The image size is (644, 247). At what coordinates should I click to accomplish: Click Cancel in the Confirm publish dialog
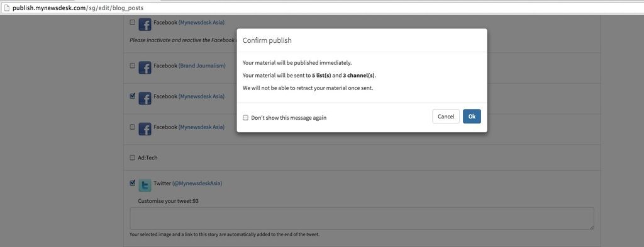point(446,117)
